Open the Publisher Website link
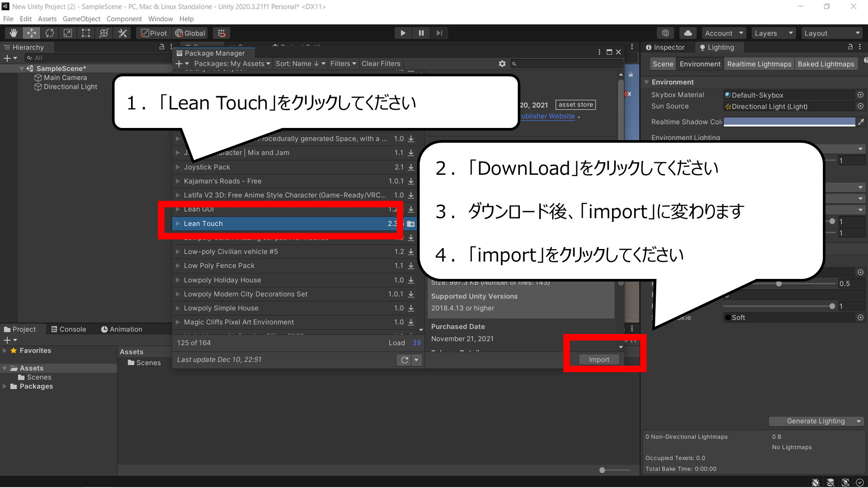Image resolution: width=868 pixels, height=488 pixels. pyautogui.click(x=548, y=116)
